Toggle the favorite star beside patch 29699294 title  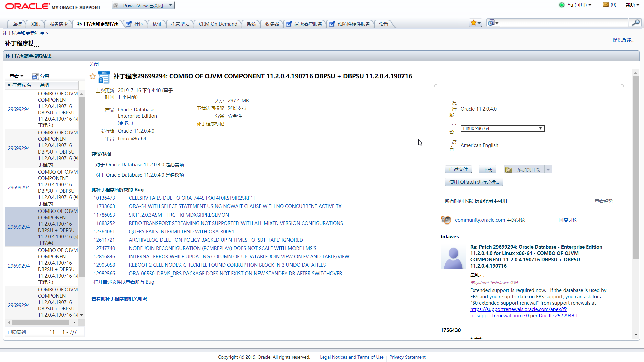pos(93,76)
